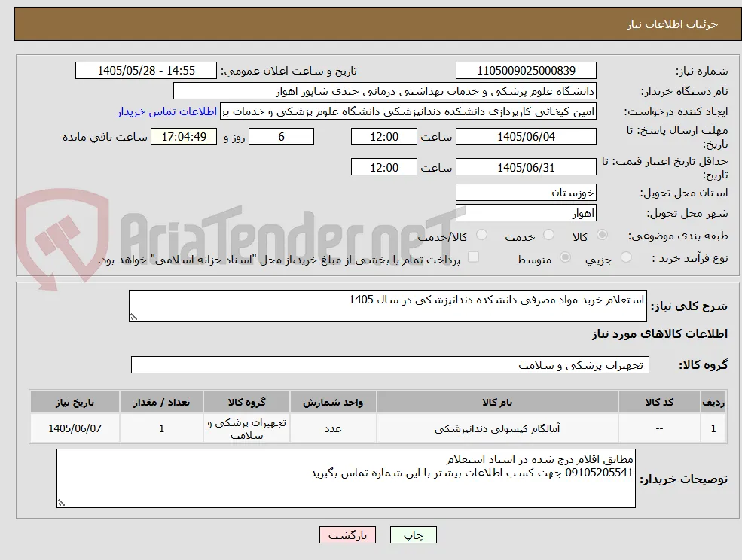Toggle the Islamic treasury payment checkbox

click(x=473, y=257)
